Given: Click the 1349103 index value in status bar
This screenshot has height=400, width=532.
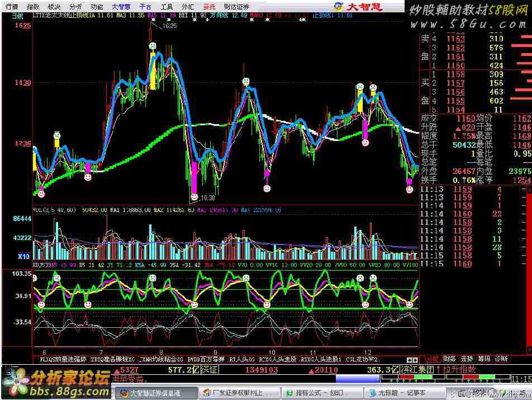Looking at the screenshot, I should coord(262,369).
